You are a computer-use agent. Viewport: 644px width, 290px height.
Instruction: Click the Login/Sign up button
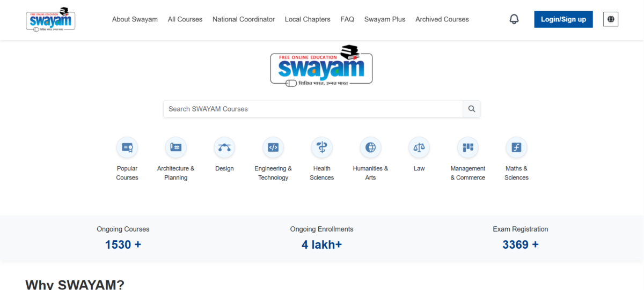tap(563, 19)
